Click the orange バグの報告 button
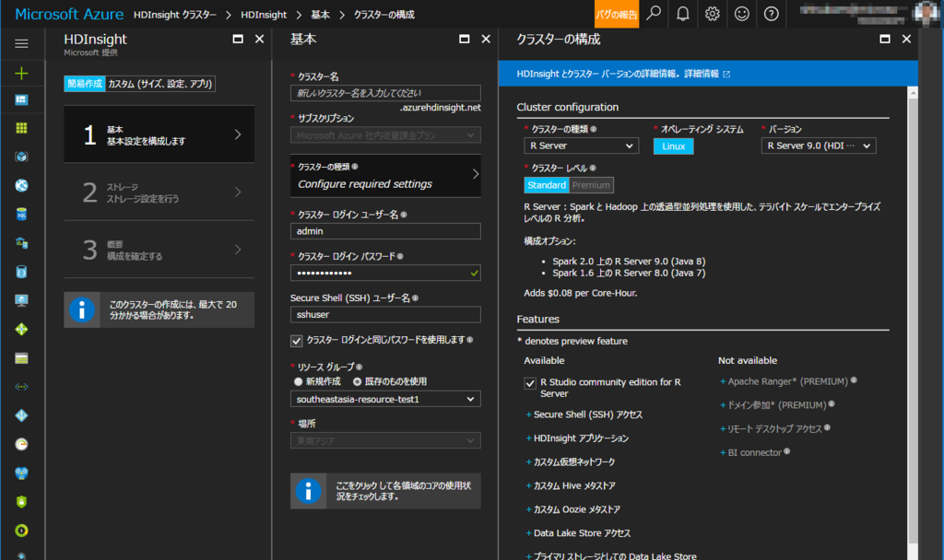The width and height of the screenshot is (944, 560). coord(617,14)
